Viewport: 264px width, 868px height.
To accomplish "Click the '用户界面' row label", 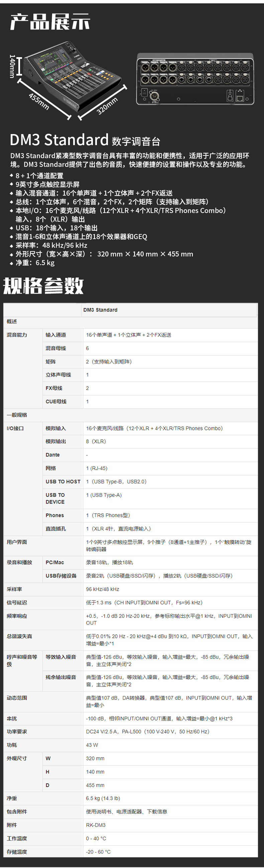I will coord(17,542).
